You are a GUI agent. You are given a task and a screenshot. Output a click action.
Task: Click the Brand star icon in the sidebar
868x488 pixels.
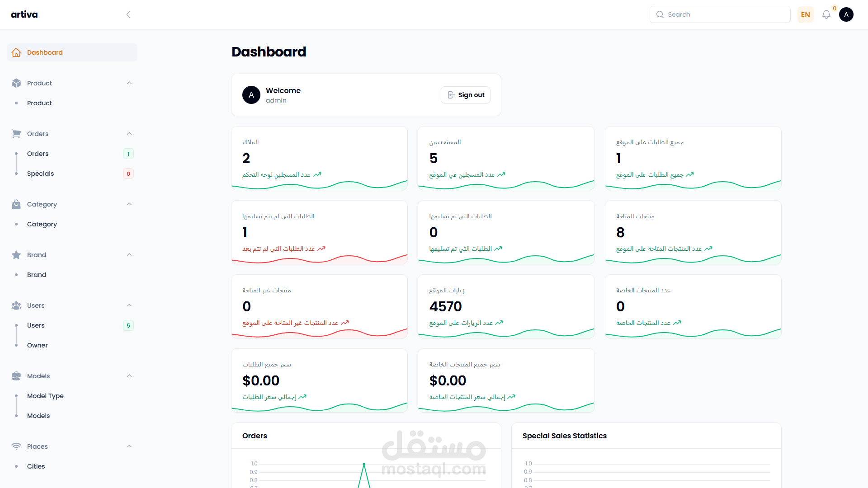coord(16,255)
